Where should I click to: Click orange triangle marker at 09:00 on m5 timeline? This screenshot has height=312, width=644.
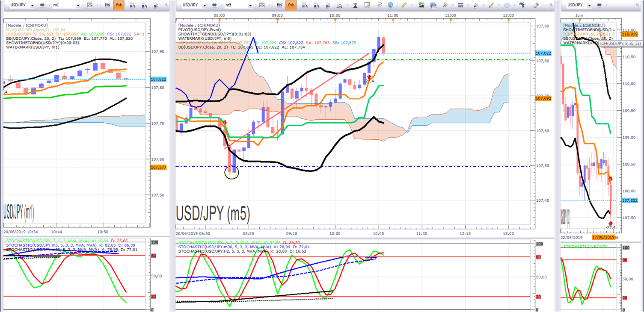click(x=277, y=20)
